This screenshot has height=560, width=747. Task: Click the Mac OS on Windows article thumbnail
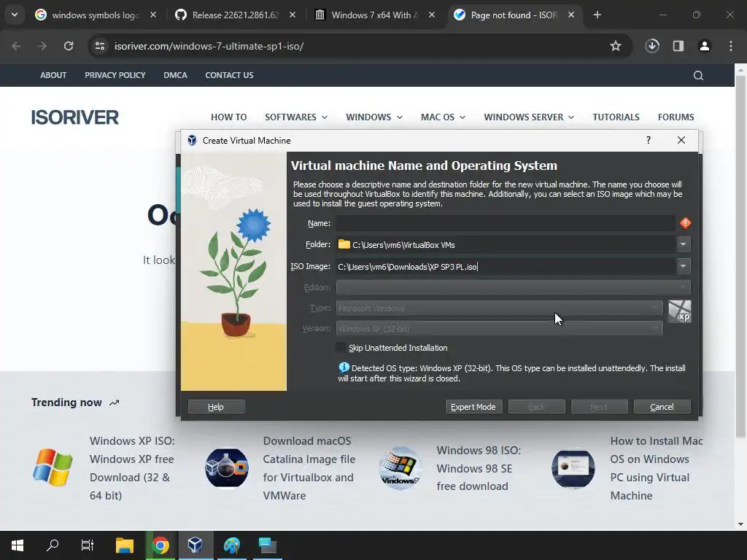coord(573,468)
